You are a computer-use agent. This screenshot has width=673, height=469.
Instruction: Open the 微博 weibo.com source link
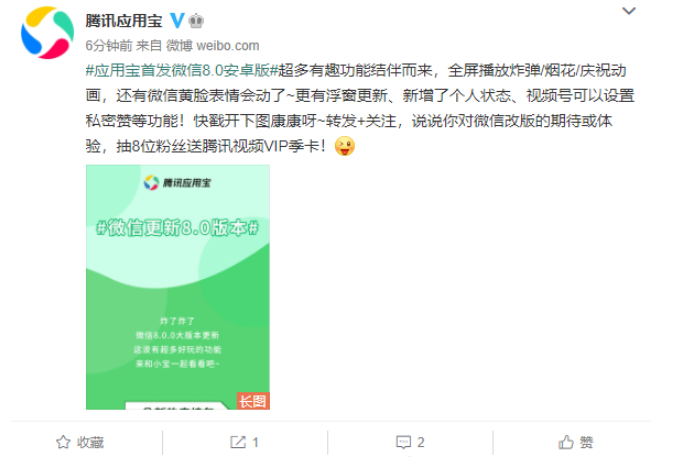[x=213, y=45]
